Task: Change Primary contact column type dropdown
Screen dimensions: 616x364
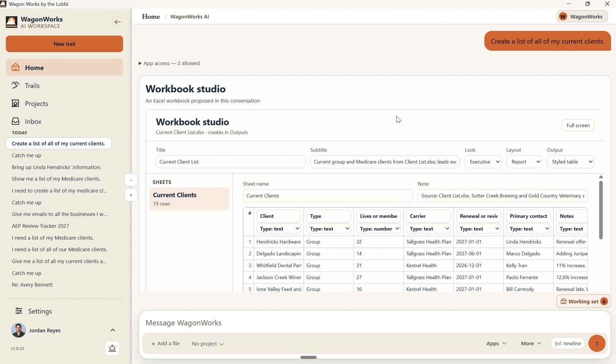Action: pos(528,229)
